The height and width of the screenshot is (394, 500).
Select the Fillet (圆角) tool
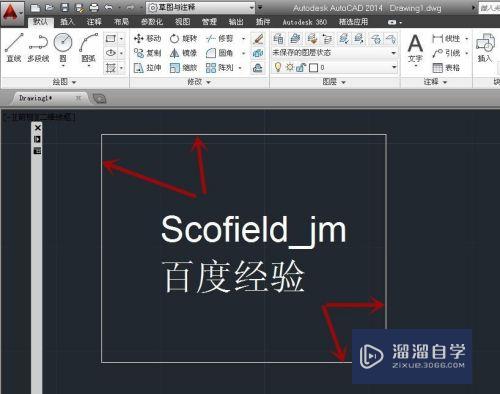[x=219, y=53]
